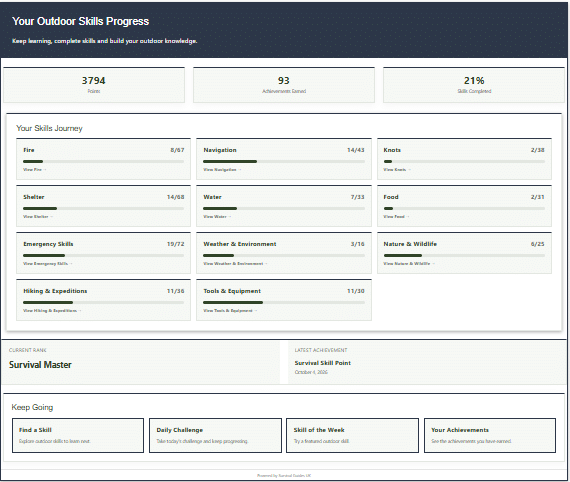Image resolution: width=570 pixels, height=482 pixels.
Task: Open the View Food link
Action: (x=396, y=216)
